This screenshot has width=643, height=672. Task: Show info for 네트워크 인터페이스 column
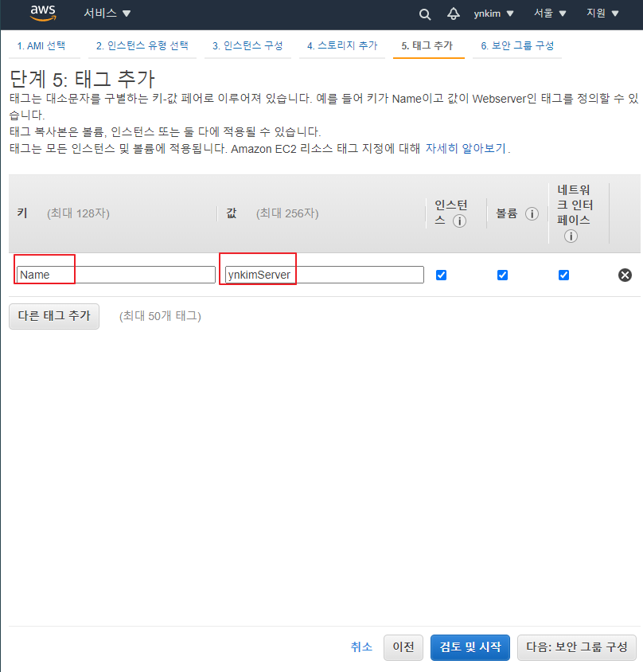coord(571,236)
